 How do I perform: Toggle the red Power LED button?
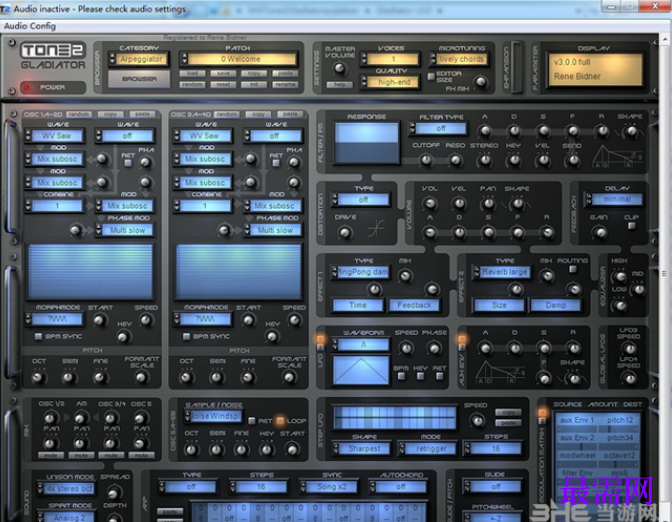(x=27, y=87)
